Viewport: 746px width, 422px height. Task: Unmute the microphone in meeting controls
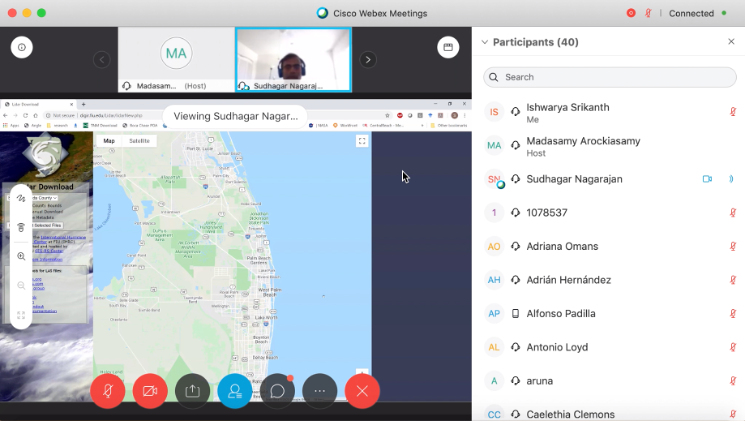pos(107,391)
